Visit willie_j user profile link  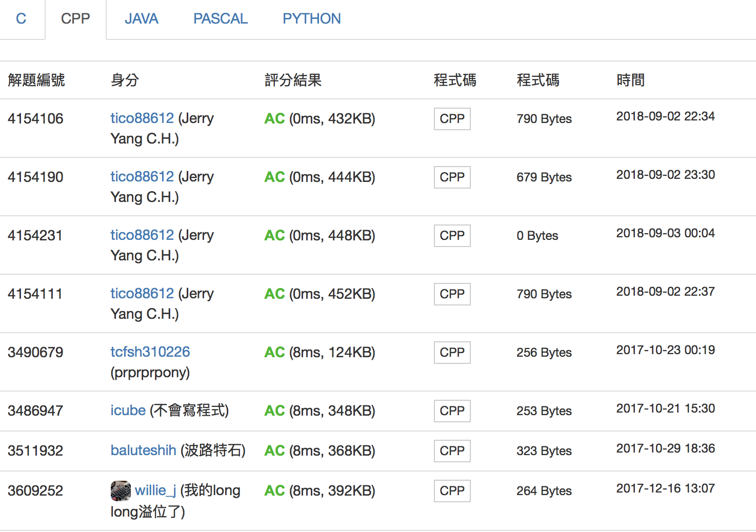click(x=155, y=490)
